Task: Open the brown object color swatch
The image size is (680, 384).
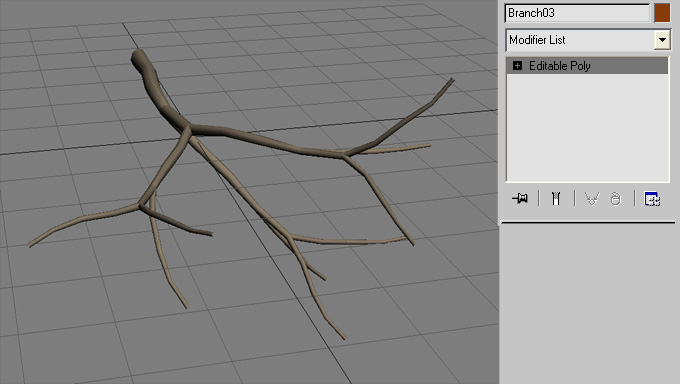Action: (x=662, y=13)
